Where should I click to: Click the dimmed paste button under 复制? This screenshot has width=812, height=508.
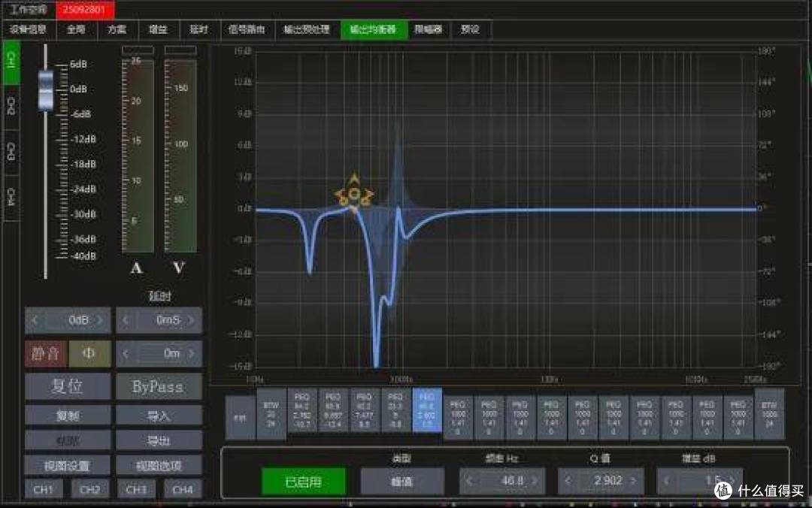(68, 440)
